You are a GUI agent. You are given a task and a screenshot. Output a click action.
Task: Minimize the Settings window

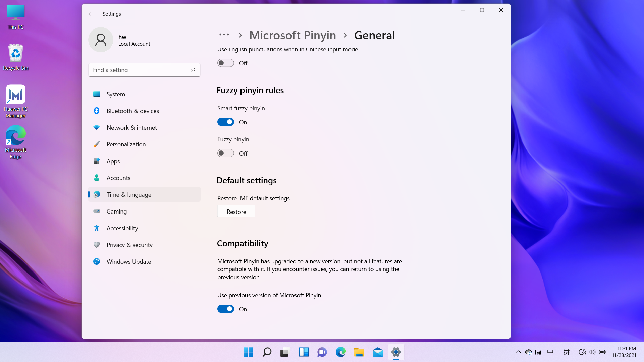click(463, 10)
